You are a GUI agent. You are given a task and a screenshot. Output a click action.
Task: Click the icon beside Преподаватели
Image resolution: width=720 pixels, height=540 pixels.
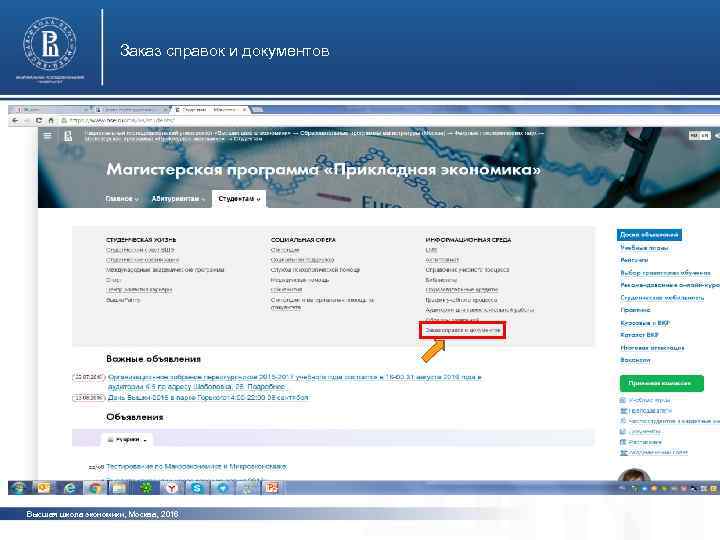point(623,411)
